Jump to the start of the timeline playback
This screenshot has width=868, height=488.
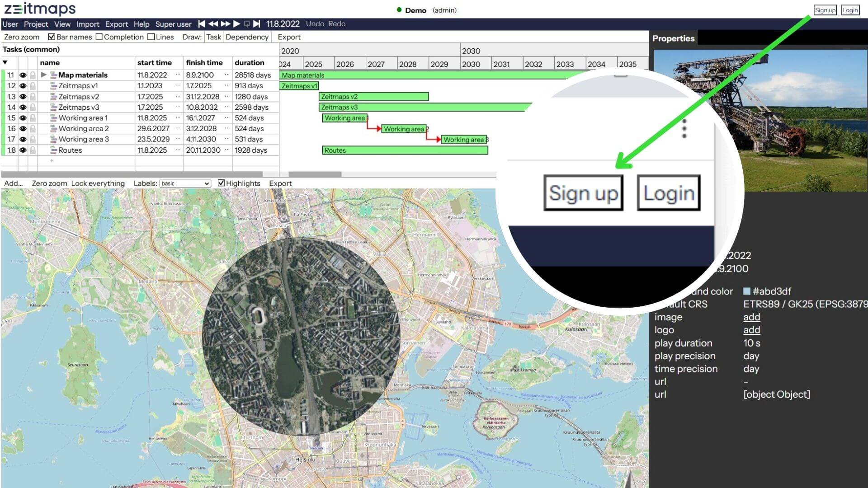click(202, 24)
